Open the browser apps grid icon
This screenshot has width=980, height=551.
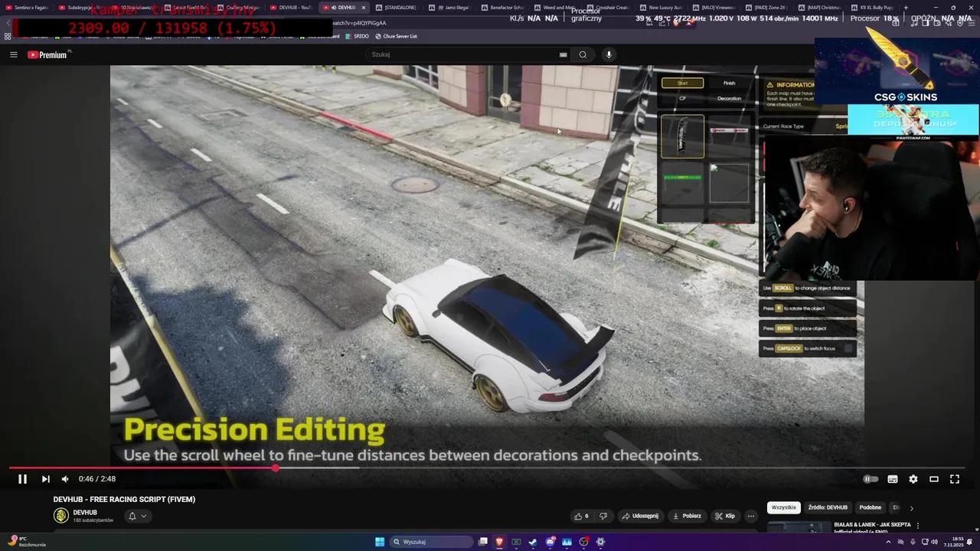click(8, 36)
